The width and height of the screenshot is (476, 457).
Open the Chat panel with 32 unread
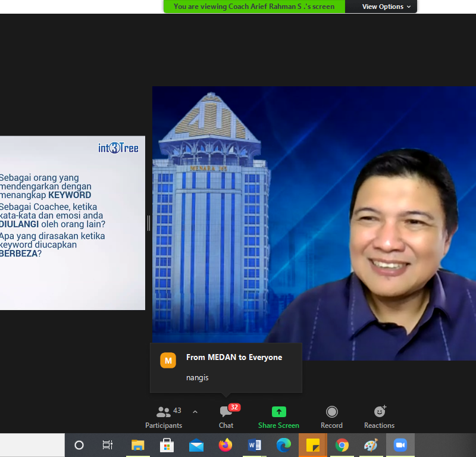click(226, 417)
